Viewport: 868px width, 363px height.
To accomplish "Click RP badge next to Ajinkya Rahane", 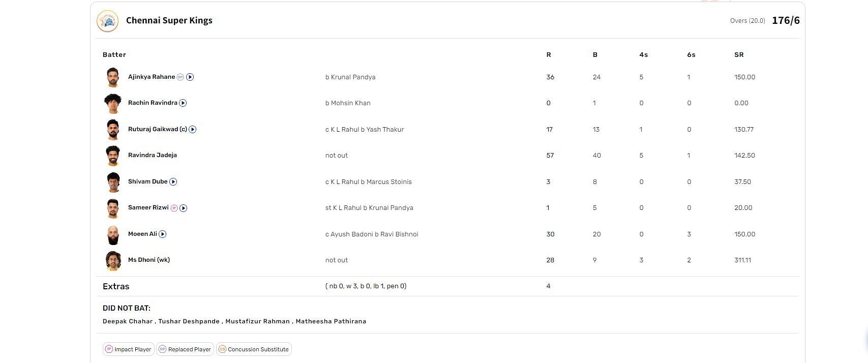I will point(180,77).
